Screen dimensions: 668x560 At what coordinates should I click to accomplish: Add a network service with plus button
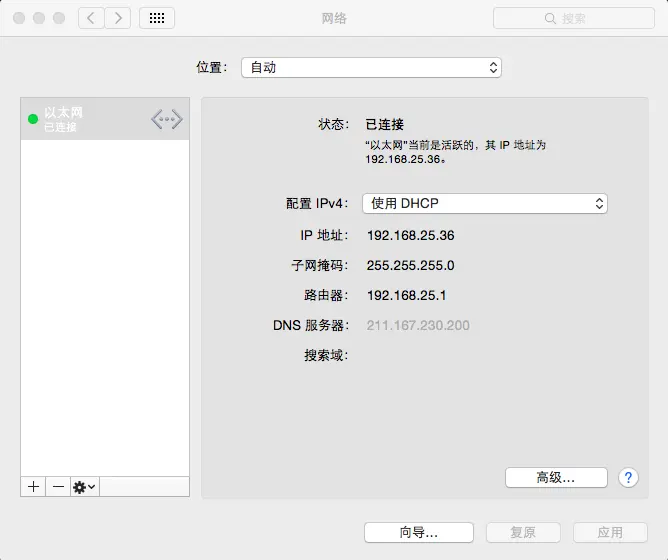pos(33,486)
